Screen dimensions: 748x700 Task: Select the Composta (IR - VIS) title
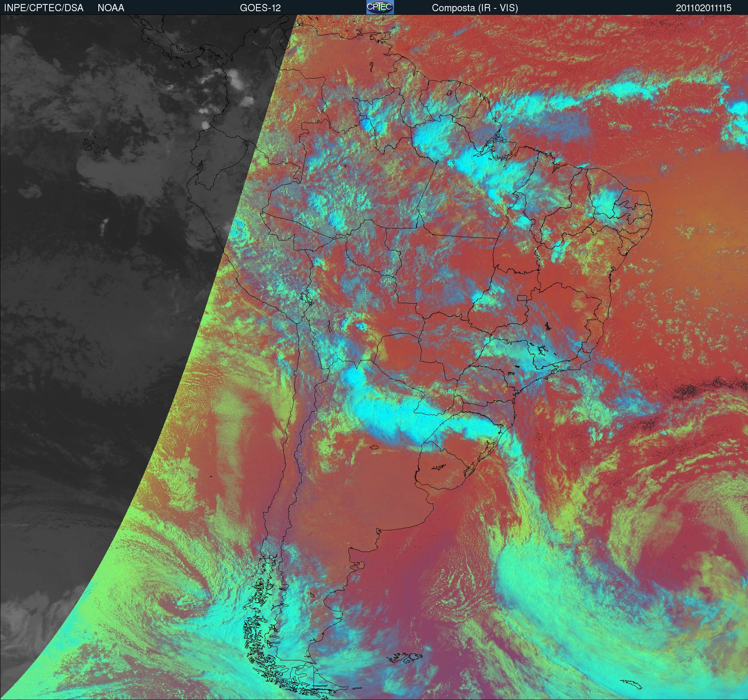click(475, 8)
